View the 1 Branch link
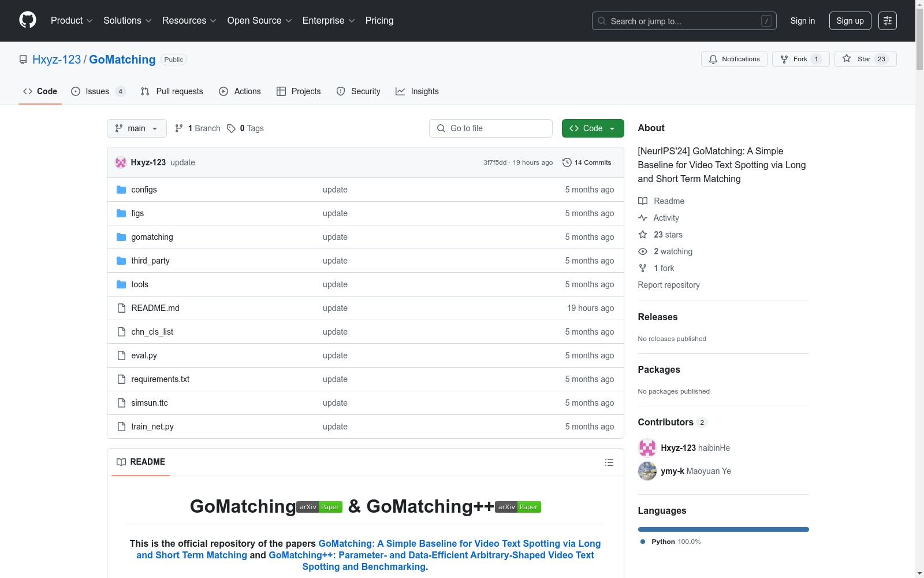Viewport: 924px width, 578px height. 198,128
